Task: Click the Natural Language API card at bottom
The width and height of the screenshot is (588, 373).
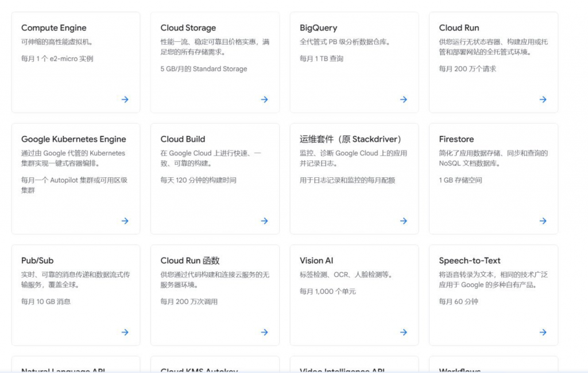Action: point(75,366)
